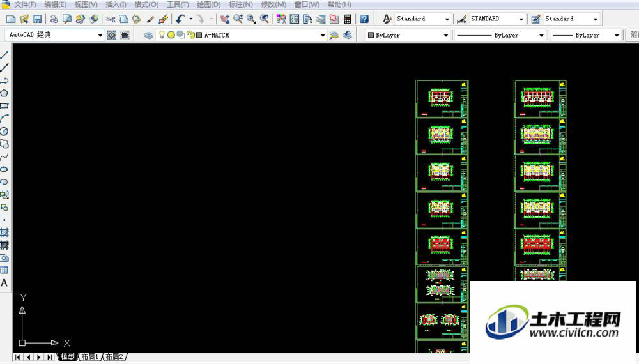The image size is (639, 364).
Task: Jump to last layout tab arrow
Action: pyautogui.click(x=49, y=357)
